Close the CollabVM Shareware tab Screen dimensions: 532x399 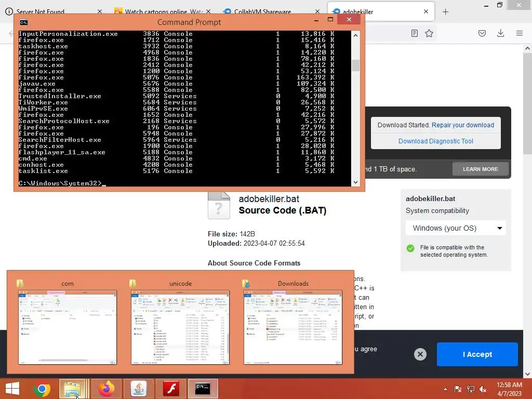pyautogui.click(x=317, y=11)
